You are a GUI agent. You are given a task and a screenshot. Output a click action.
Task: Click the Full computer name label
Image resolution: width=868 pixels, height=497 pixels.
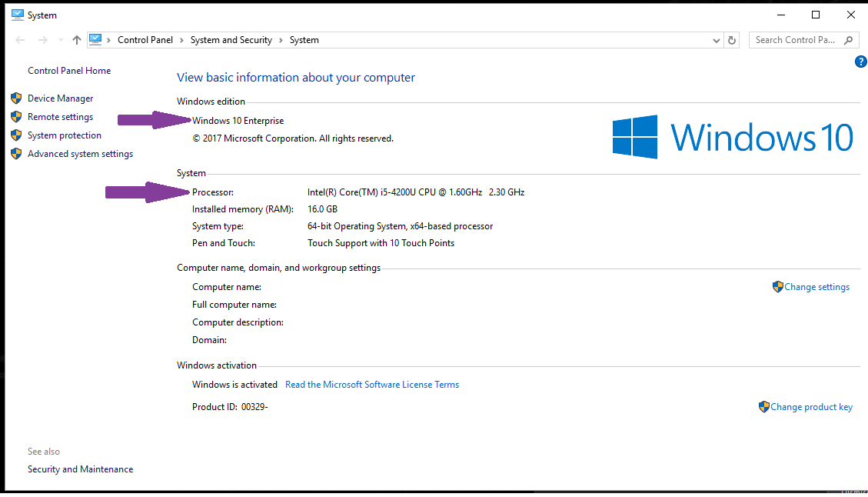[x=234, y=305]
